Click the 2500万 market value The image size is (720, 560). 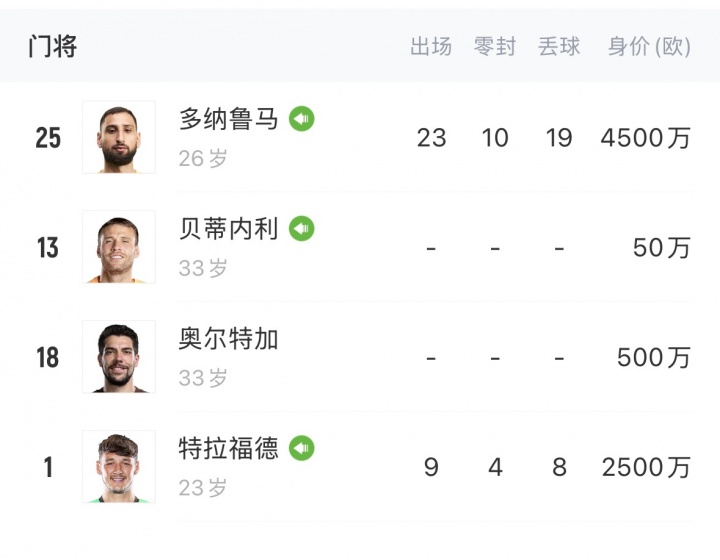(645, 467)
